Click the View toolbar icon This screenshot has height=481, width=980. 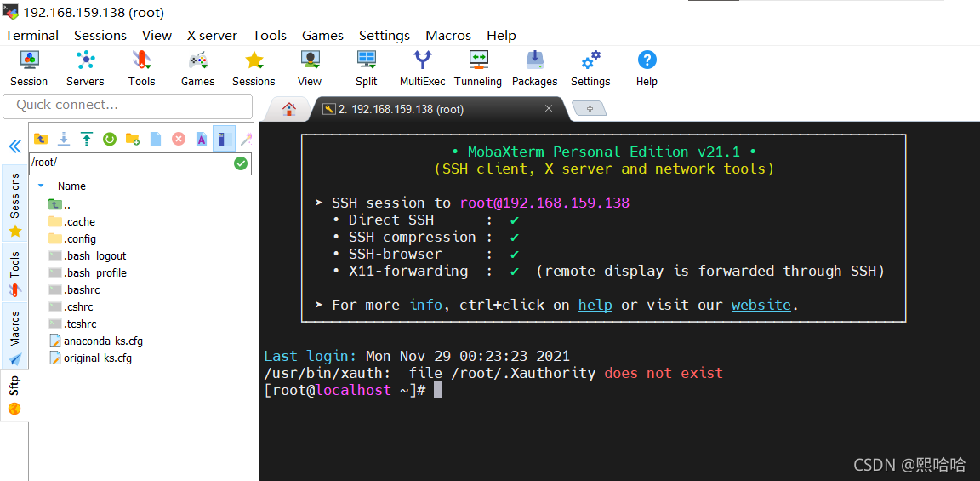coord(310,69)
